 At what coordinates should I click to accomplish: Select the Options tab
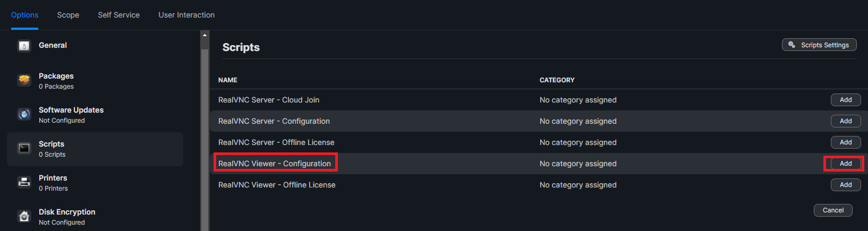(24, 15)
